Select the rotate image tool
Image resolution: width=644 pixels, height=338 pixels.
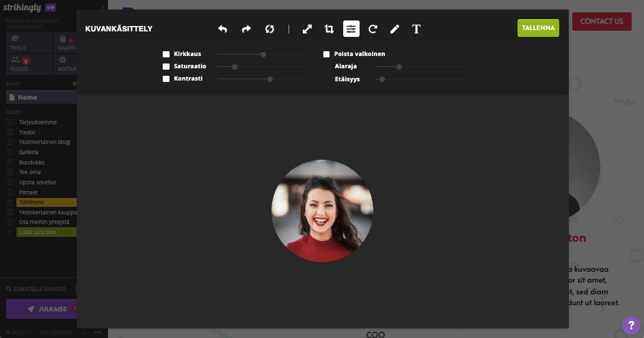point(373,29)
